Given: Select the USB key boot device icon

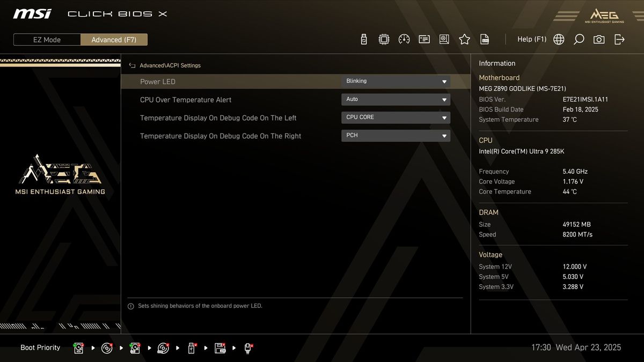Looking at the screenshot, I should coord(192,348).
